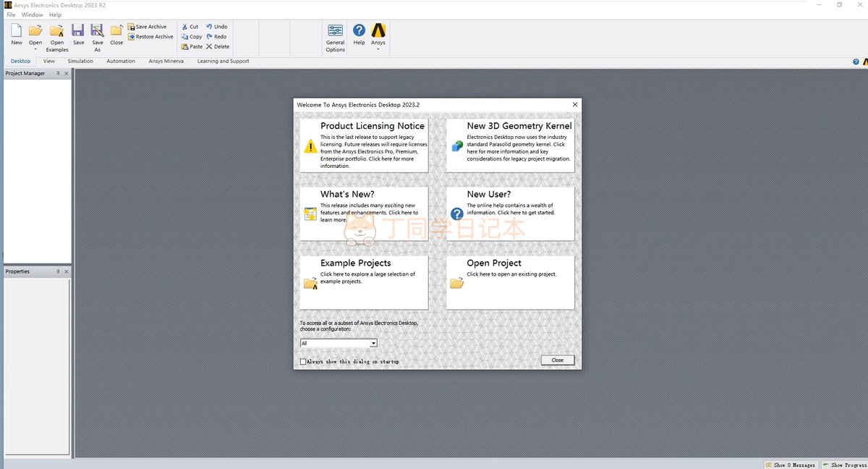This screenshot has height=469, width=868.
Task: Click the Open folder icon in ribbon
Action: (x=35, y=30)
